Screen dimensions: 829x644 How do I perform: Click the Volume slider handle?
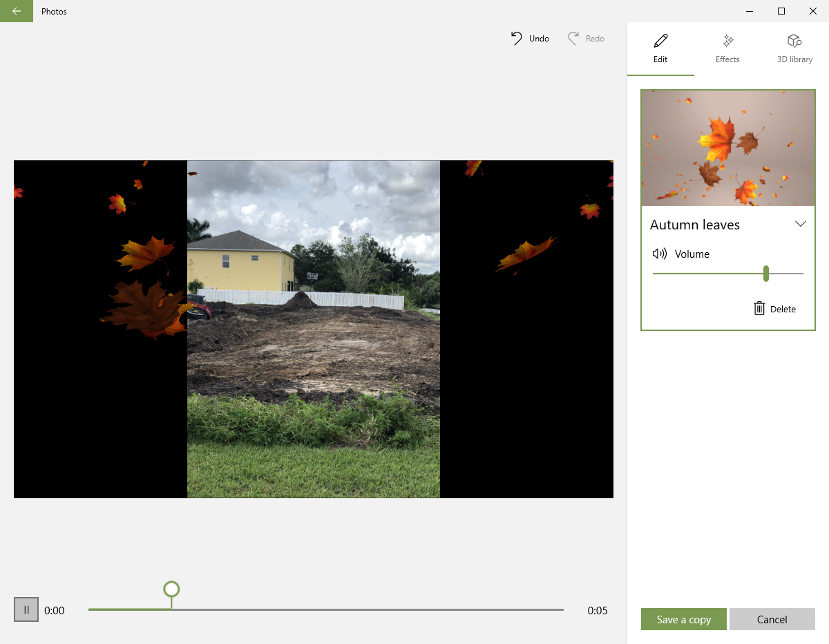pyautogui.click(x=766, y=274)
